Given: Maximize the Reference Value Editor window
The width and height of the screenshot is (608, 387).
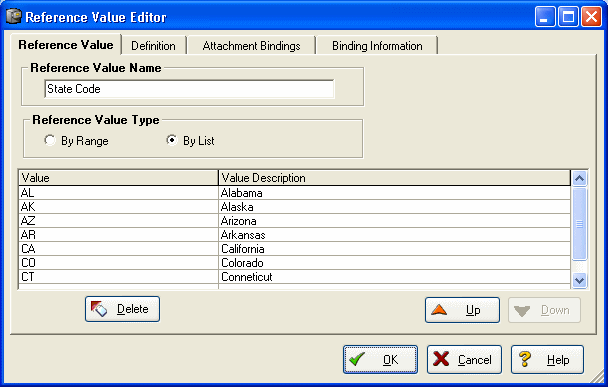Looking at the screenshot, I should tap(568, 17).
